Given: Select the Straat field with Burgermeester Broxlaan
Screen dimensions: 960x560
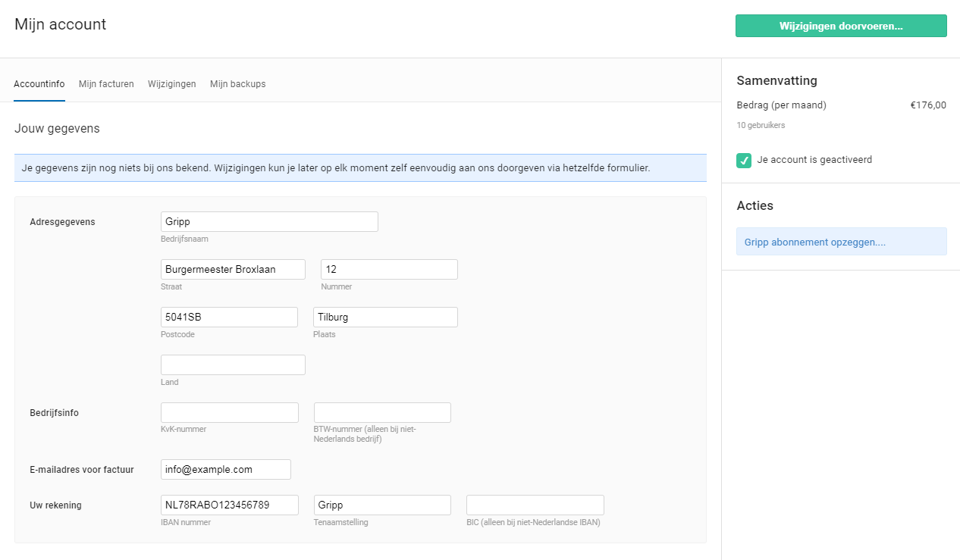Looking at the screenshot, I should tap(233, 270).
